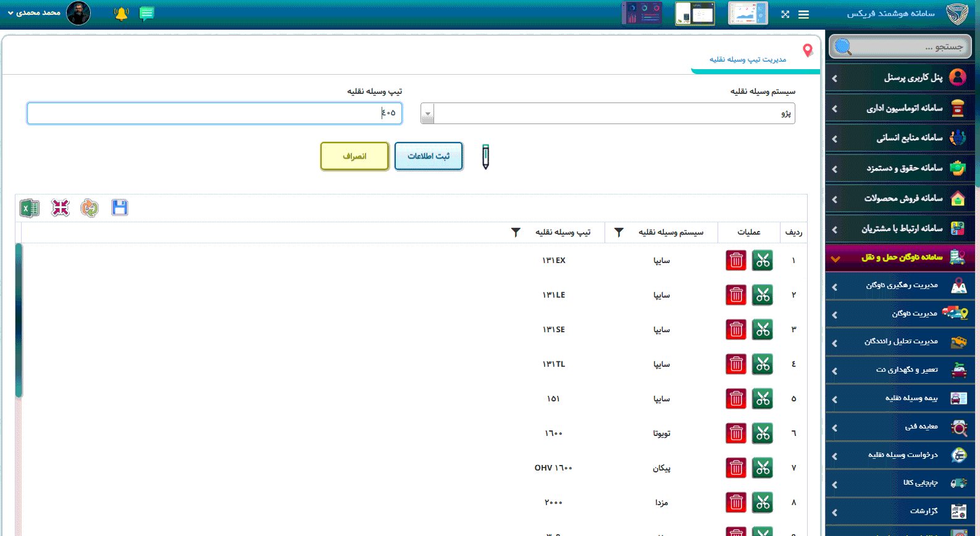
Task: Click the table's vertical scrollbar
Action: click(x=19, y=320)
